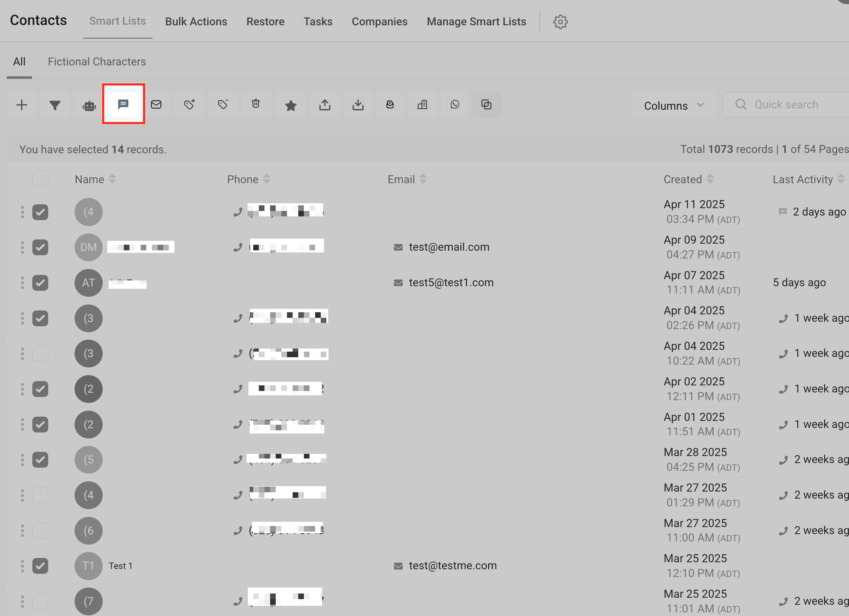Click the star review icon

(291, 105)
